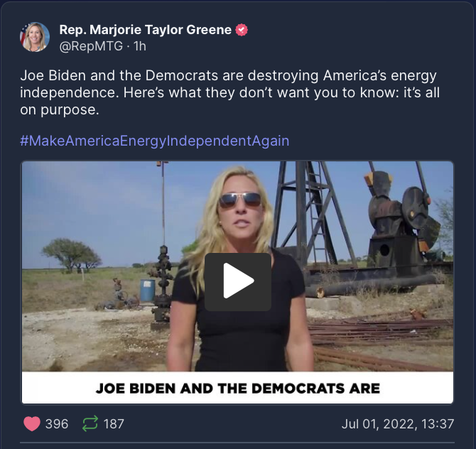Click the wellhead valve in video frame
This screenshot has height=449, width=476.
[163, 284]
